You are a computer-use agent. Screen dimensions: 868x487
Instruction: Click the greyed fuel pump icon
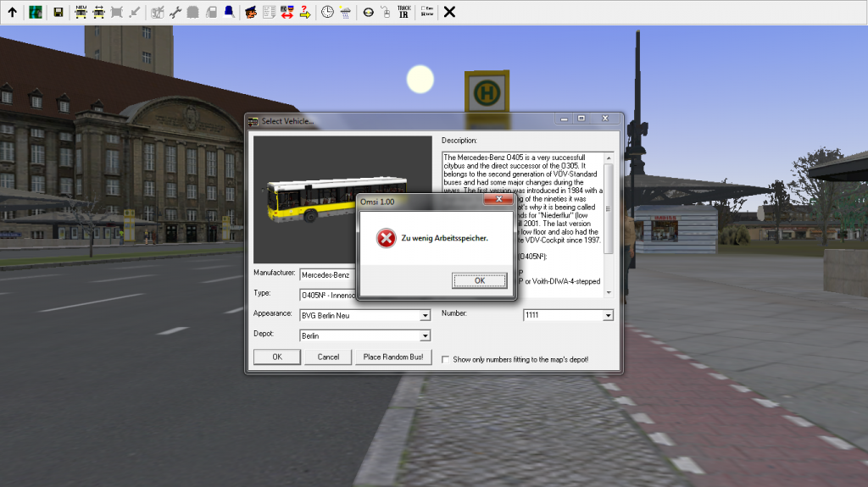tap(211, 12)
